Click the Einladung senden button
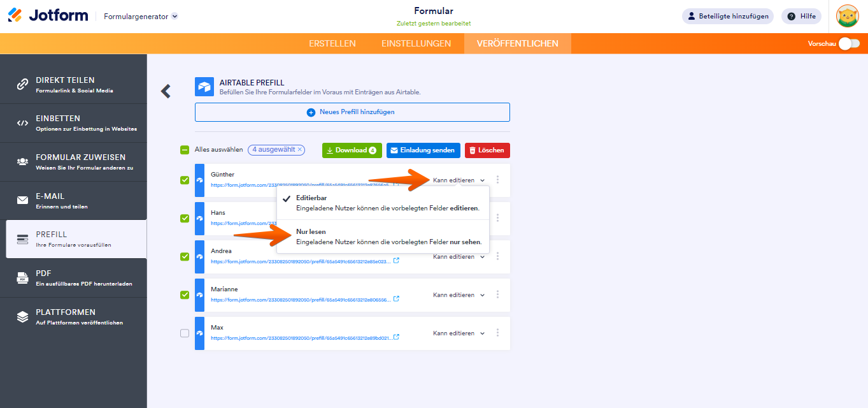Image resolution: width=868 pixels, height=408 pixels. point(423,150)
